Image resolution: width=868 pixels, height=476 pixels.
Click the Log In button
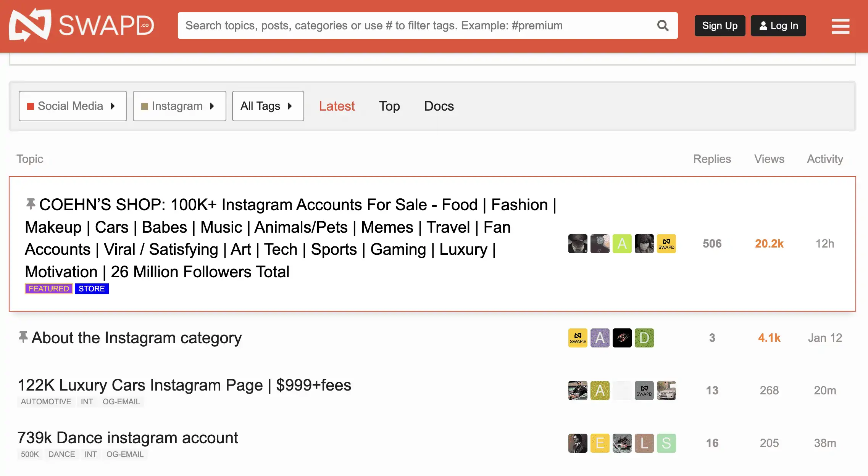click(x=779, y=25)
